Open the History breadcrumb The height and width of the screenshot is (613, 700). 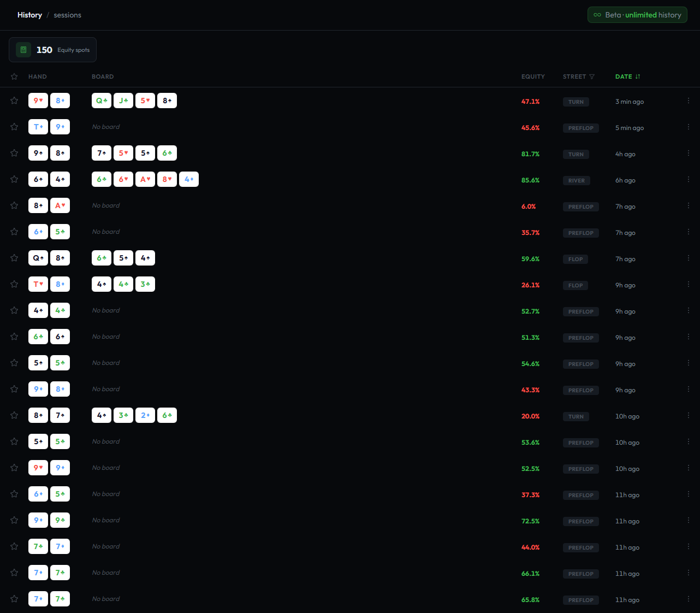click(x=29, y=15)
